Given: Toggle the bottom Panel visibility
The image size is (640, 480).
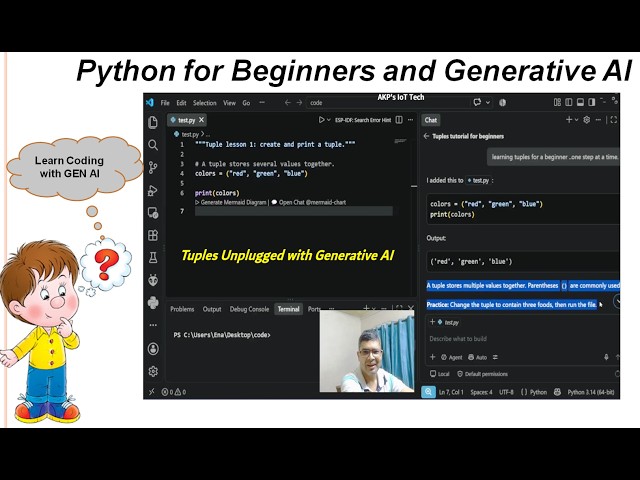Looking at the screenshot, I should tap(580, 102).
